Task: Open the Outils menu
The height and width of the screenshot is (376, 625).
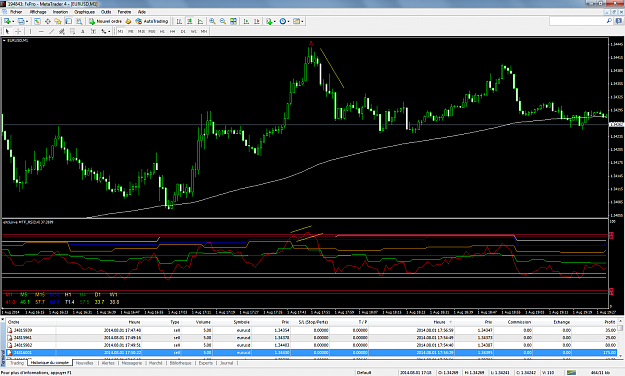Action: (106, 12)
